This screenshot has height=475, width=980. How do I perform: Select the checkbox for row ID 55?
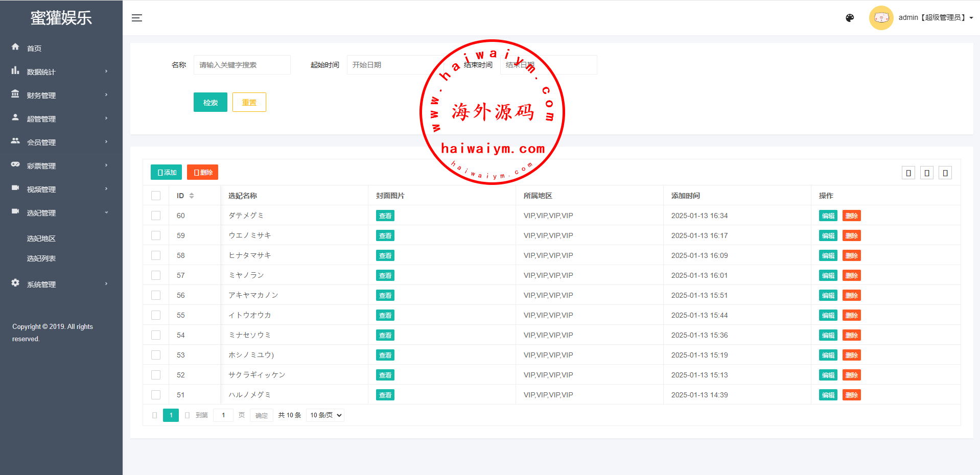click(156, 315)
